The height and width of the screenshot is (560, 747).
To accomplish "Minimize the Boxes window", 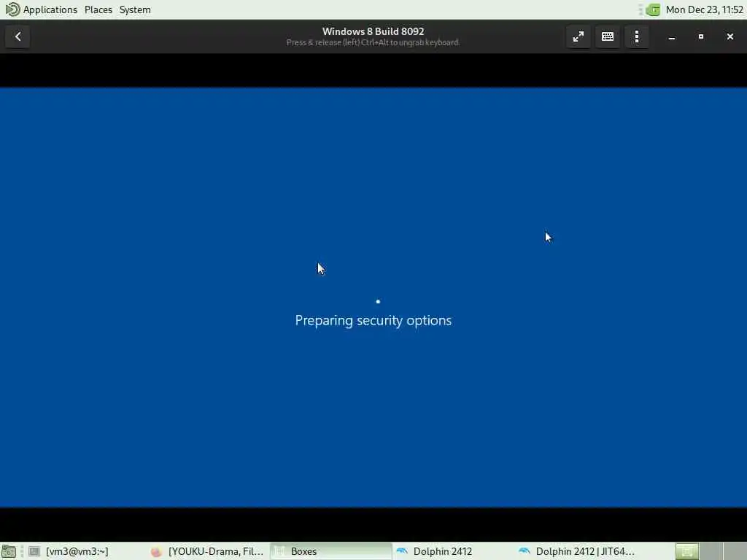I will coord(672,36).
